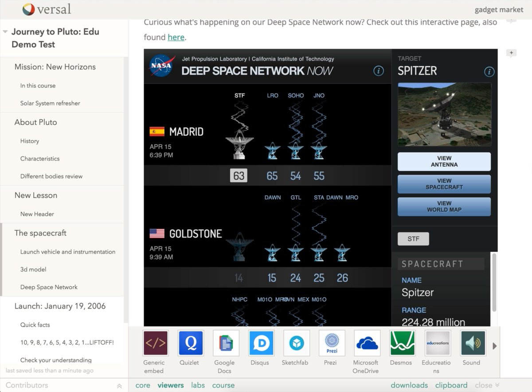Add the Sketchfab gadget

297,343
